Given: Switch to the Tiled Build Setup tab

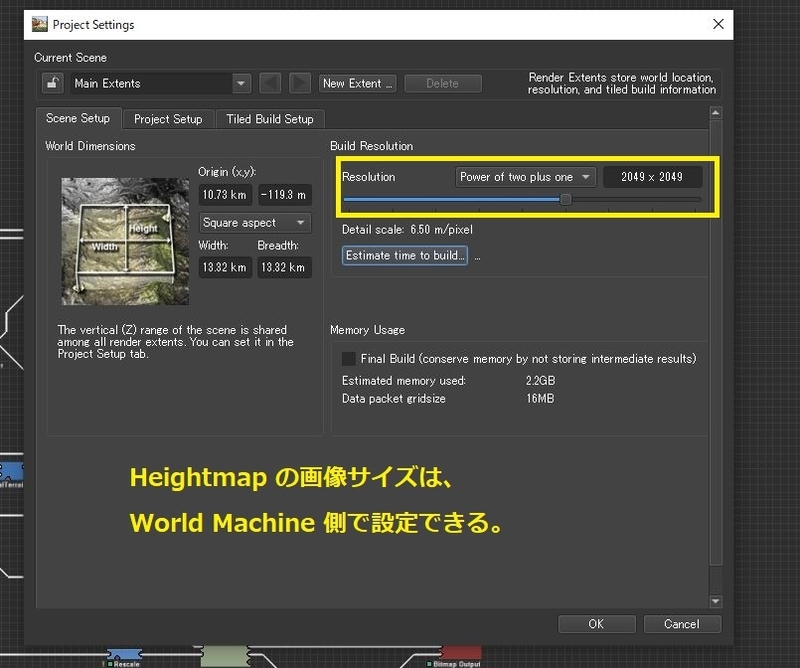Looking at the screenshot, I should [270, 119].
